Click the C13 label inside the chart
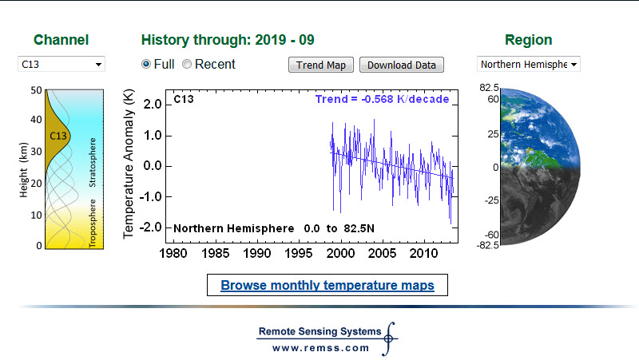This screenshot has height=364, width=639. coord(184,99)
